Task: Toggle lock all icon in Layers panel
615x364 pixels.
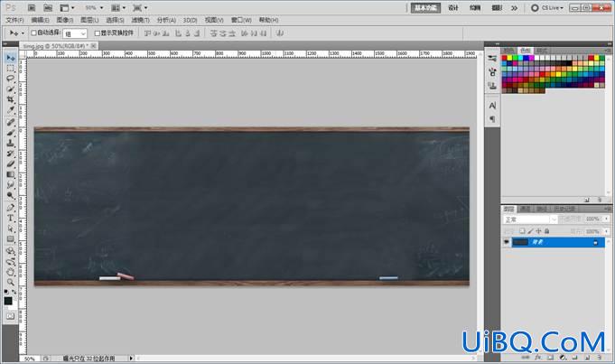Action: click(x=546, y=231)
